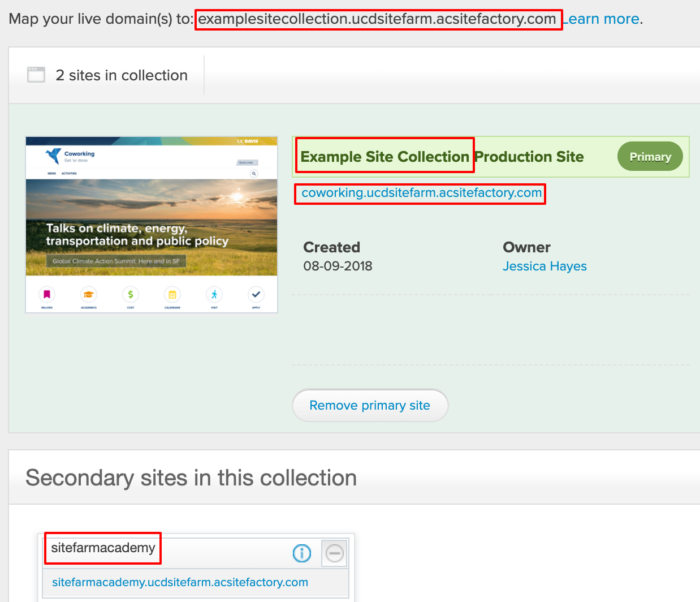
Task: Select the News menu item in preview
Action: click(x=51, y=174)
